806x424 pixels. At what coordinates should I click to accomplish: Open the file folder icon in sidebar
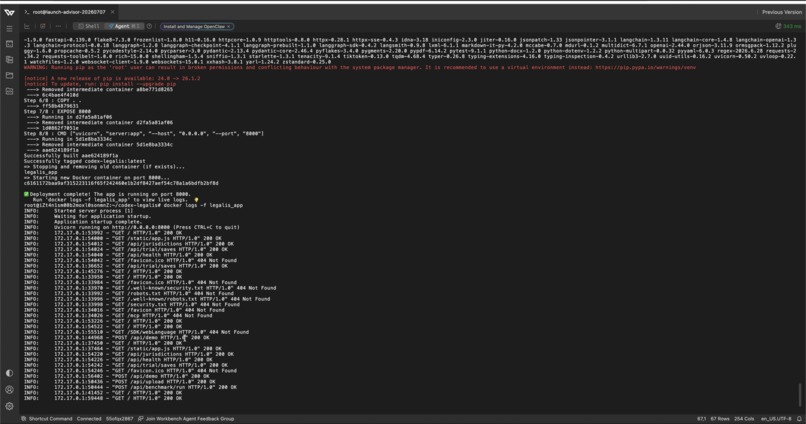(9, 76)
